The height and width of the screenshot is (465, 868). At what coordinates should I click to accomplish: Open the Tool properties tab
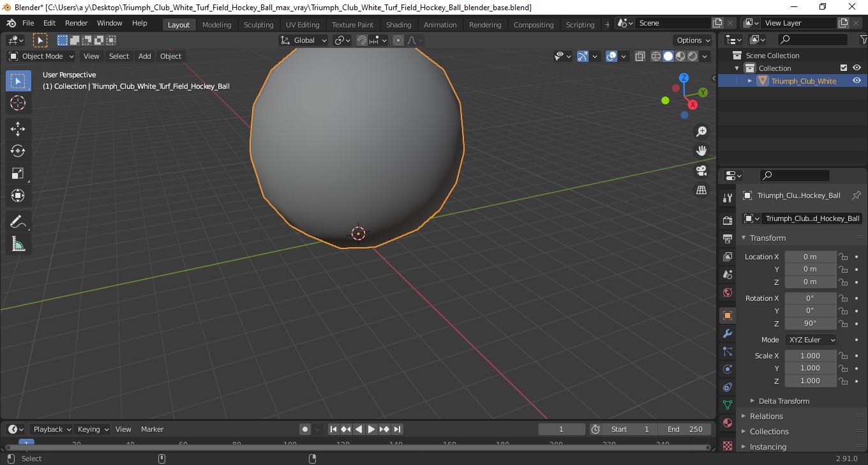[727, 198]
